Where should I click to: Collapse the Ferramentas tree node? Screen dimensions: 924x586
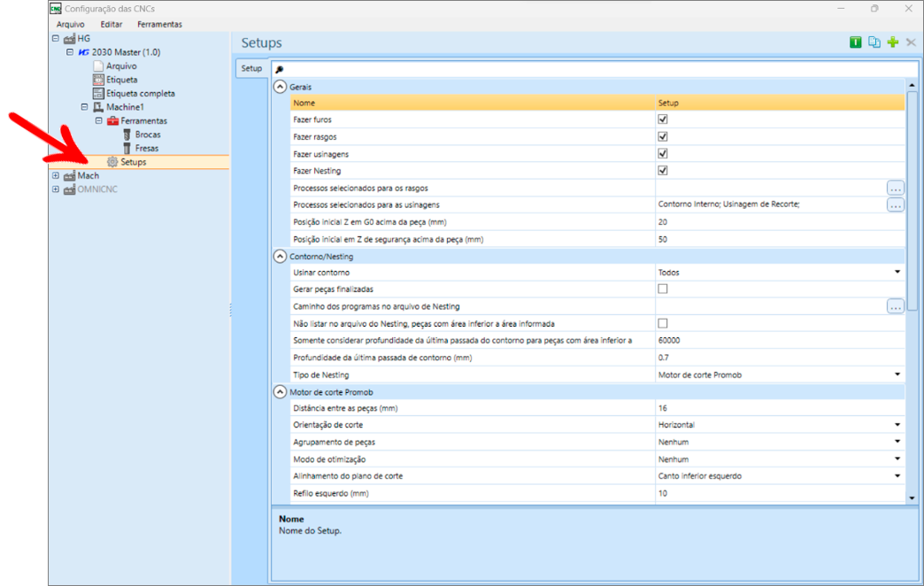point(98,120)
